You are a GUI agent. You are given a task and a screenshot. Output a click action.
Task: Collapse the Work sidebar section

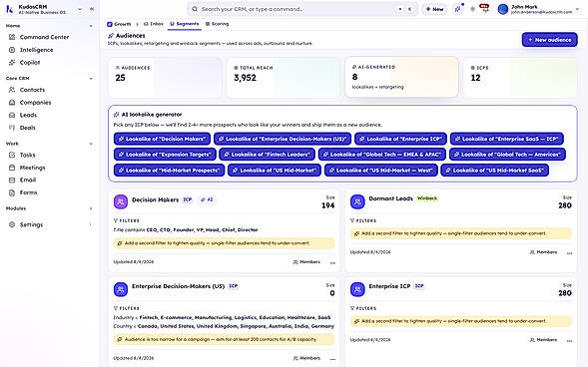point(91,144)
